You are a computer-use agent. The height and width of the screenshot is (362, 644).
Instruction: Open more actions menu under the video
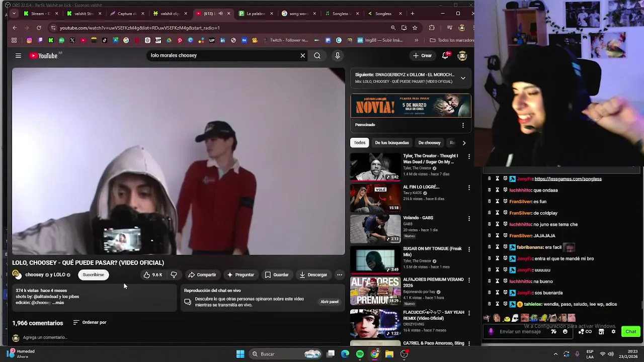(340, 275)
